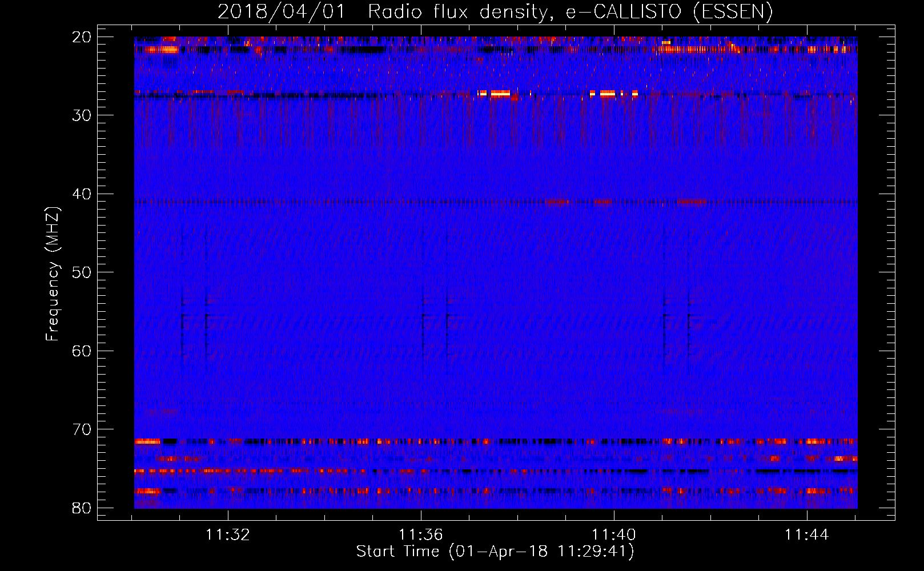Select the 80 MHz tick label
924x571 pixels.
pos(82,508)
